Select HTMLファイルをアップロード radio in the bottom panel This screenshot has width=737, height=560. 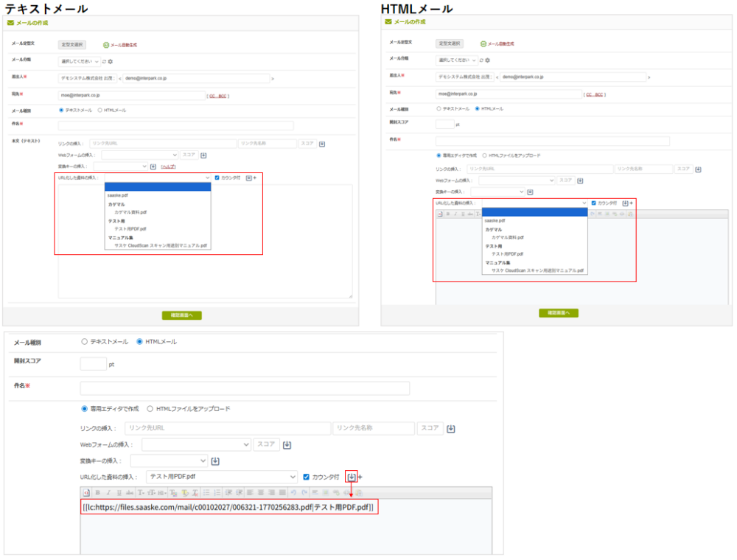(x=150, y=408)
